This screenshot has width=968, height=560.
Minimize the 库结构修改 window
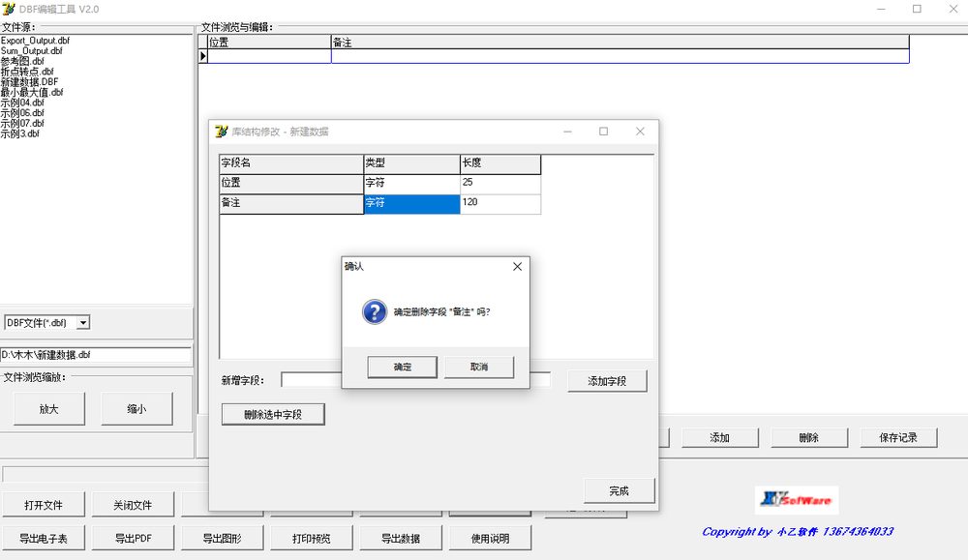click(x=567, y=132)
